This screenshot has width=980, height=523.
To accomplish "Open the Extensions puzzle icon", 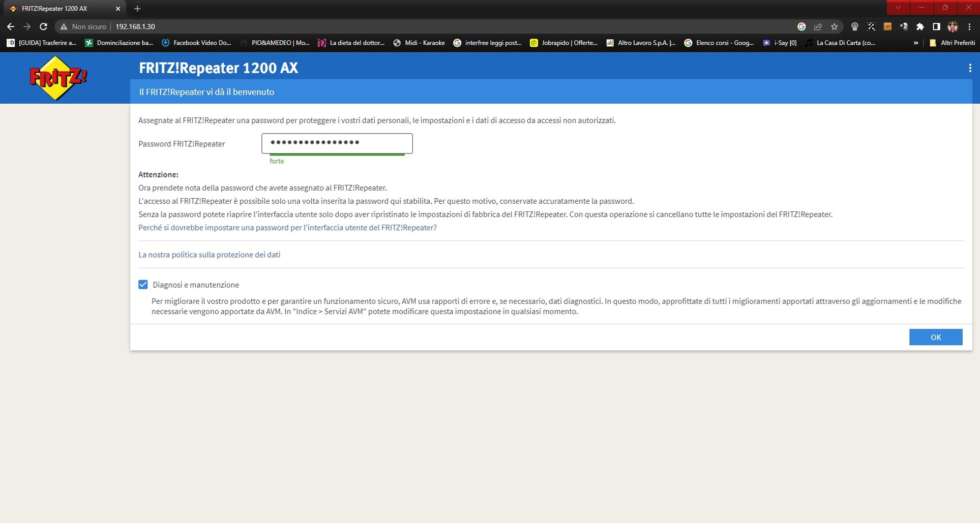I will point(920,26).
